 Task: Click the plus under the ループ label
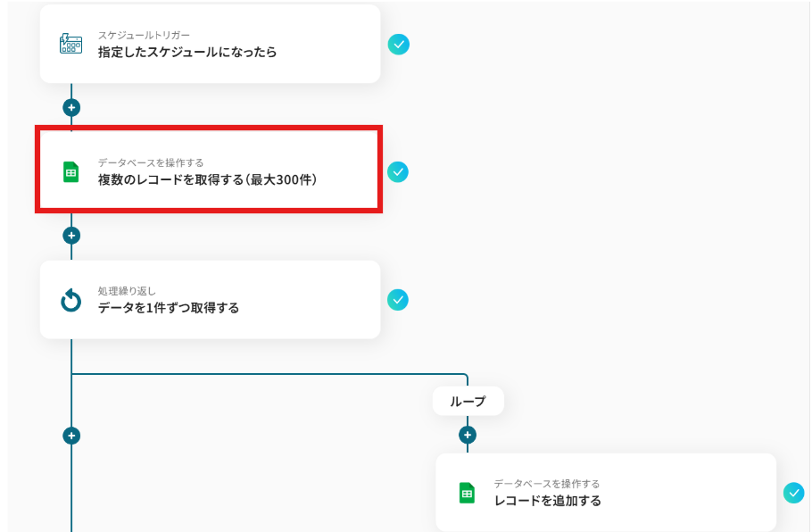[467, 435]
